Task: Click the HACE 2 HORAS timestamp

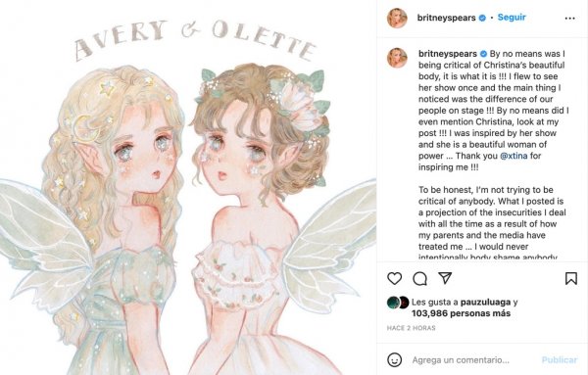Action: pos(411,328)
